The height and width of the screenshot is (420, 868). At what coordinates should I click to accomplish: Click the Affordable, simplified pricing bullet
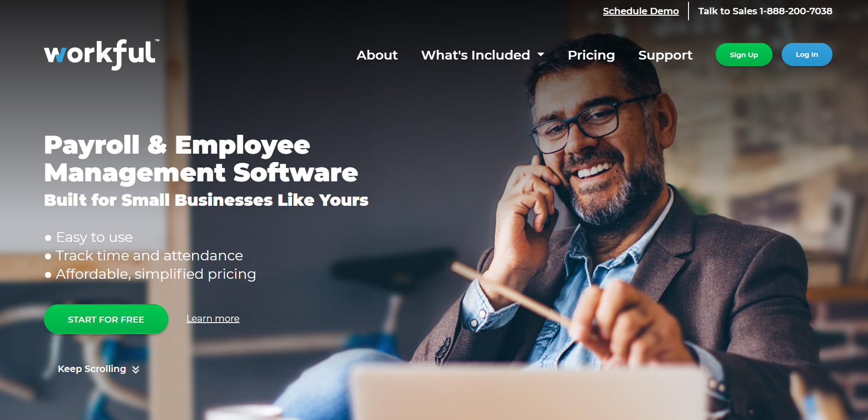coord(150,274)
